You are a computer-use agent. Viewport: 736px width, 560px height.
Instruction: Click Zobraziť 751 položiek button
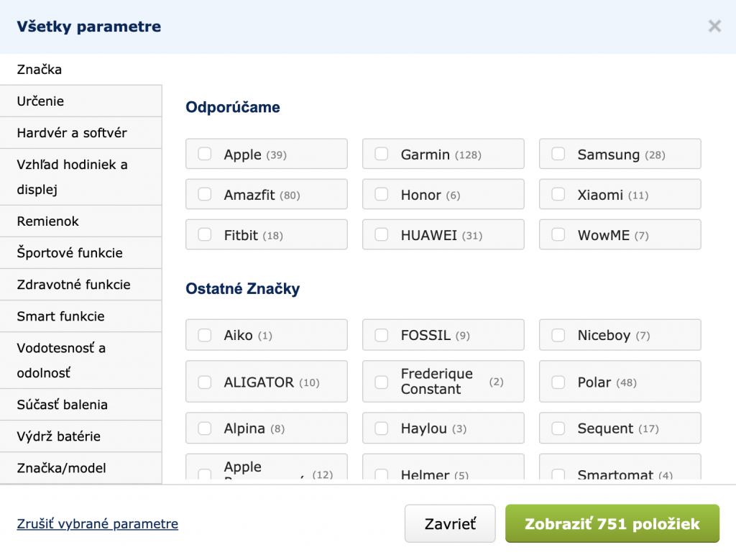[x=612, y=523]
